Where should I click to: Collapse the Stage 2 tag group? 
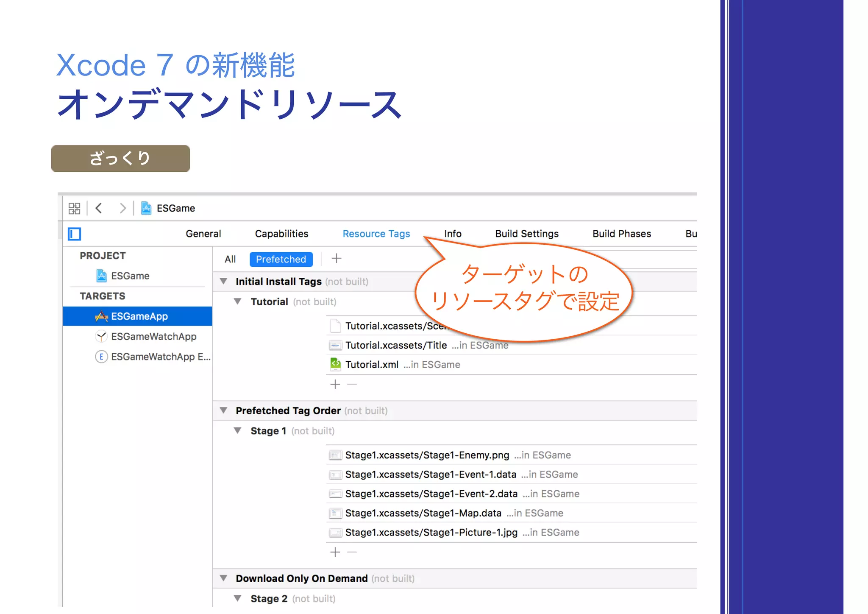(x=238, y=598)
